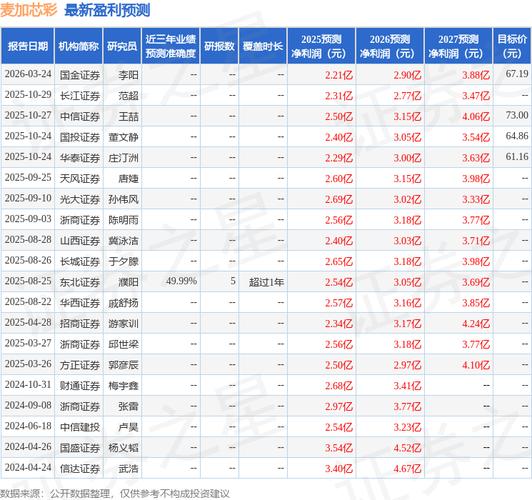
Task: Click the date 2025-09-03
Action: click(28, 219)
